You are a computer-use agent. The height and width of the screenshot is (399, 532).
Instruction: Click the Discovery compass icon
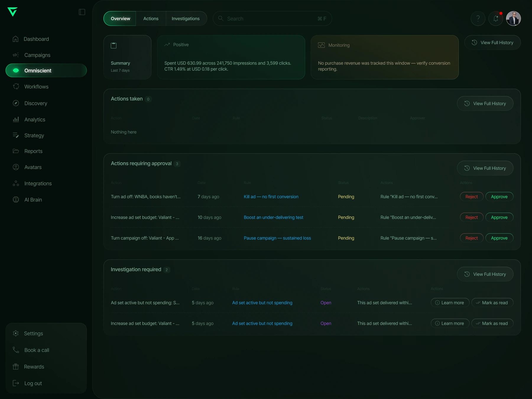[16, 103]
